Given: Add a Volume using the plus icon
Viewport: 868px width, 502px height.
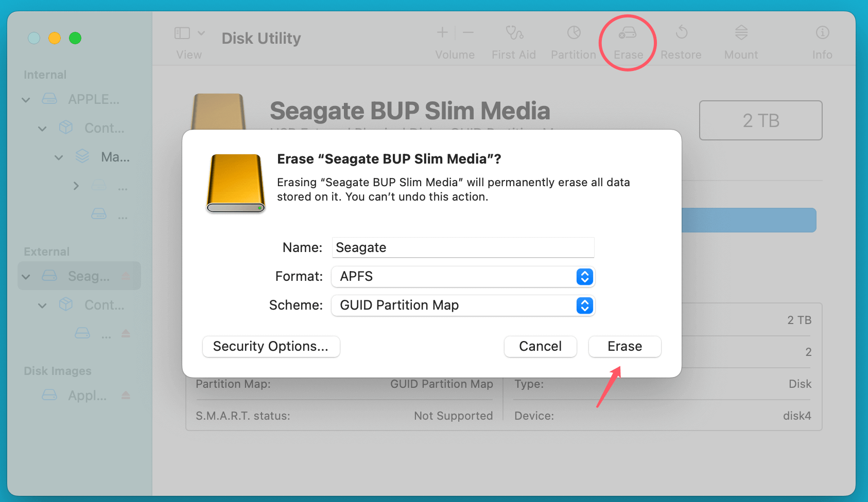Looking at the screenshot, I should 442,32.
